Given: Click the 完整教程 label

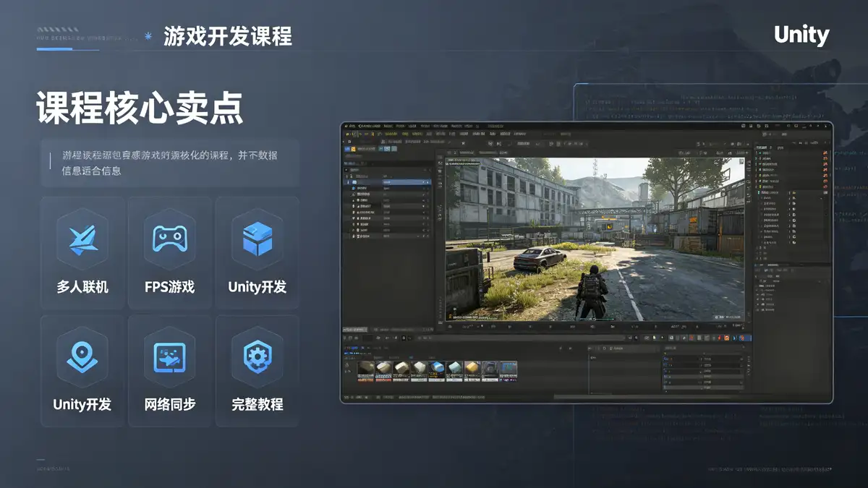Looking at the screenshot, I should click(x=258, y=404).
